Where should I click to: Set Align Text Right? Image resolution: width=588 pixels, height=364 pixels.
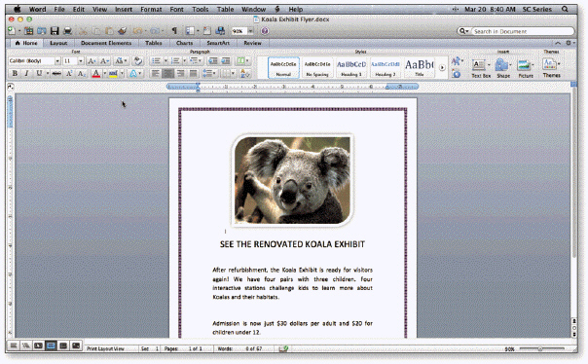pos(180,73)
